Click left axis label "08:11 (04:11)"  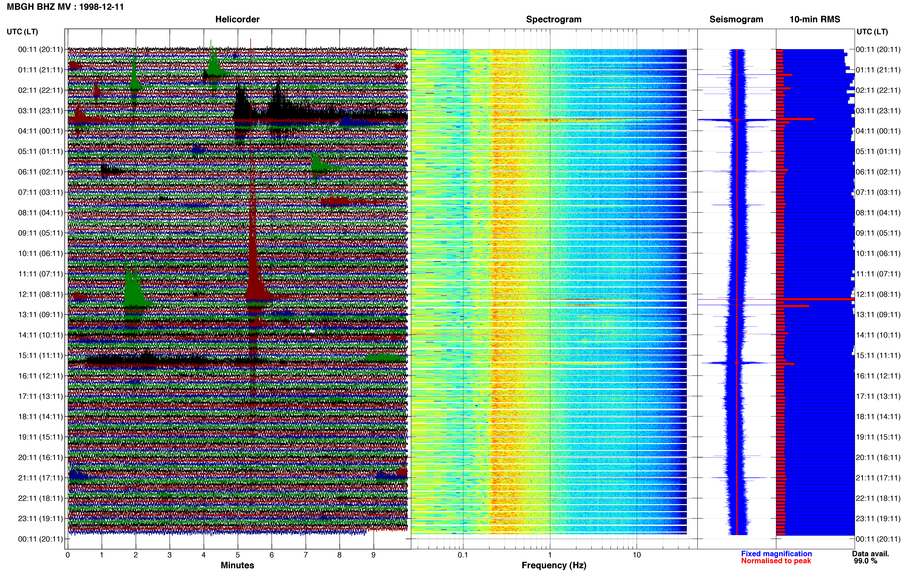click(40, 212)
